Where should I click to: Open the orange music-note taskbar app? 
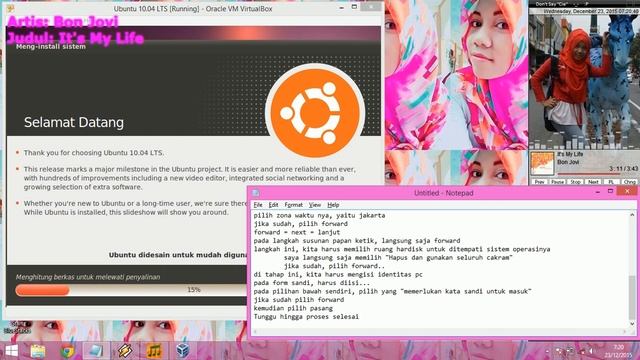[x=153, y=351]
